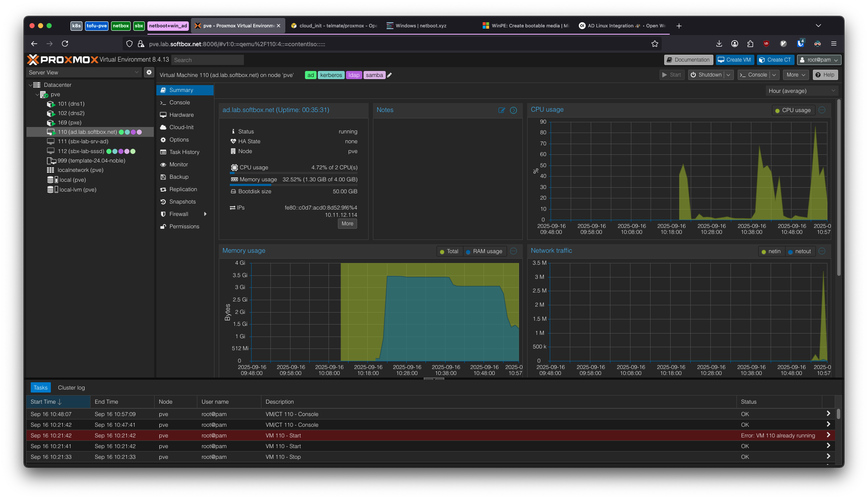Screen dimensions: 868x499
Task: Open the Shutdown dropdown arrow
Action: (x=728, y=74)
